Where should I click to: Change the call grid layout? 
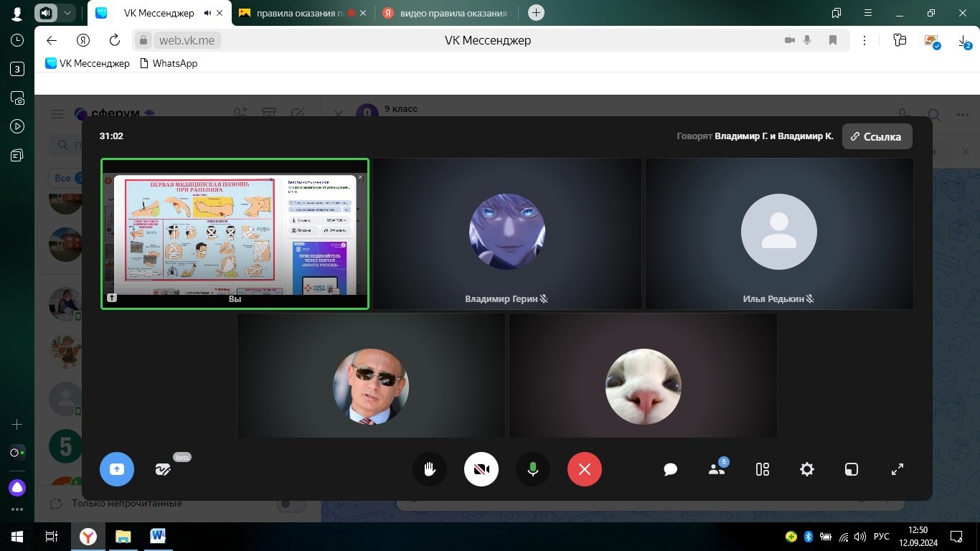point(763,469)
